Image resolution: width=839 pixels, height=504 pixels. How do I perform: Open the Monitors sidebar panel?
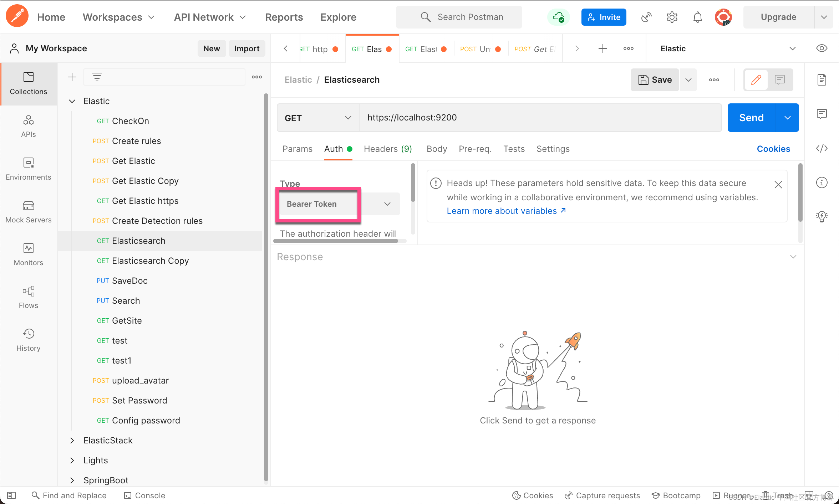[28, 254]
